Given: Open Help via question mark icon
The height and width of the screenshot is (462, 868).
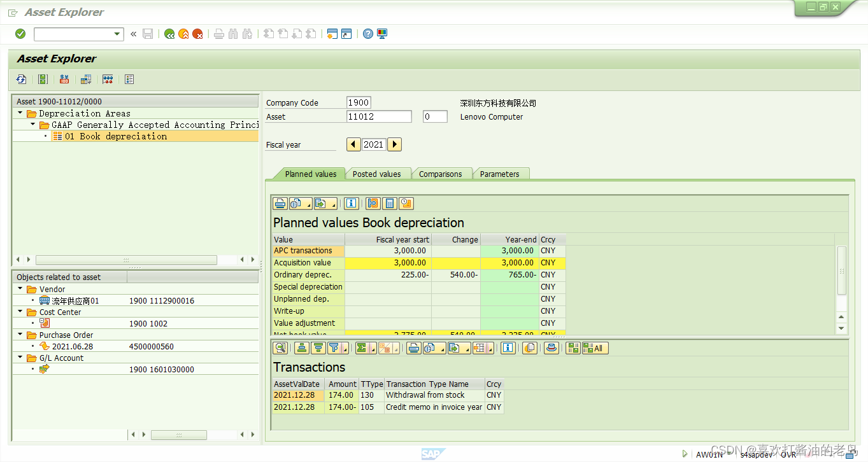Looking at the screenshot, I should point(368,34).
